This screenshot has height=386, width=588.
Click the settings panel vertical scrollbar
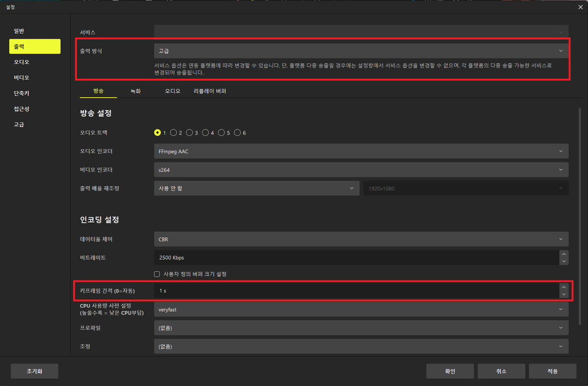tap(580, 216)
